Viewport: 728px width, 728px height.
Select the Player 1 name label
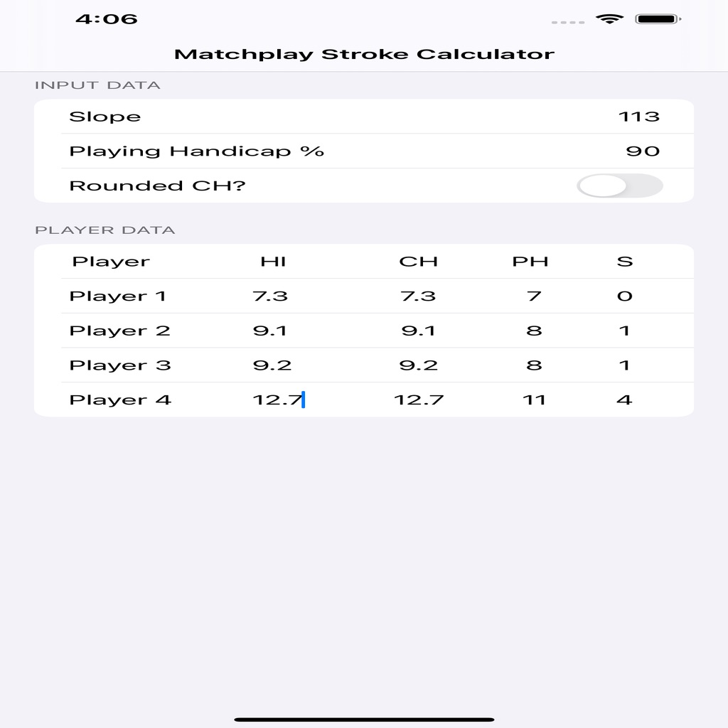pos(117,296)
